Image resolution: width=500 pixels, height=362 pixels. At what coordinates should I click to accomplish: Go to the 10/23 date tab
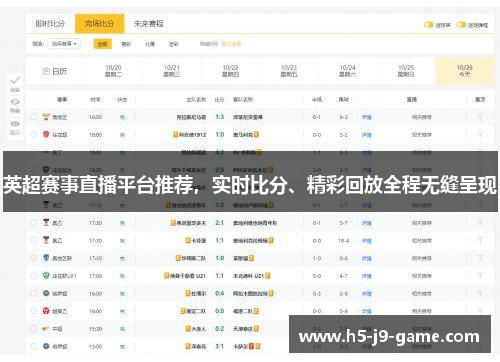(289, 71)
